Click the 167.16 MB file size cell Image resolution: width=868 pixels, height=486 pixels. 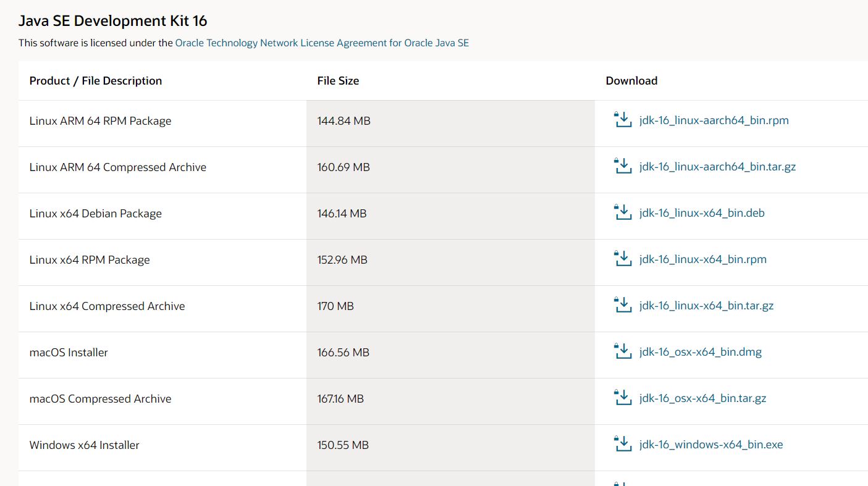pos(450,401)
